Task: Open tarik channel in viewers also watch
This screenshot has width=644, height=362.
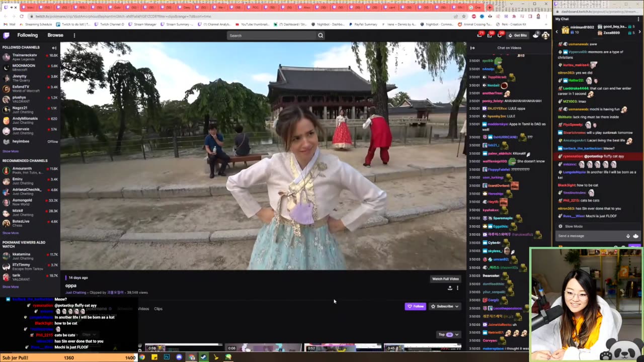Action: click(x=29, y=277)
